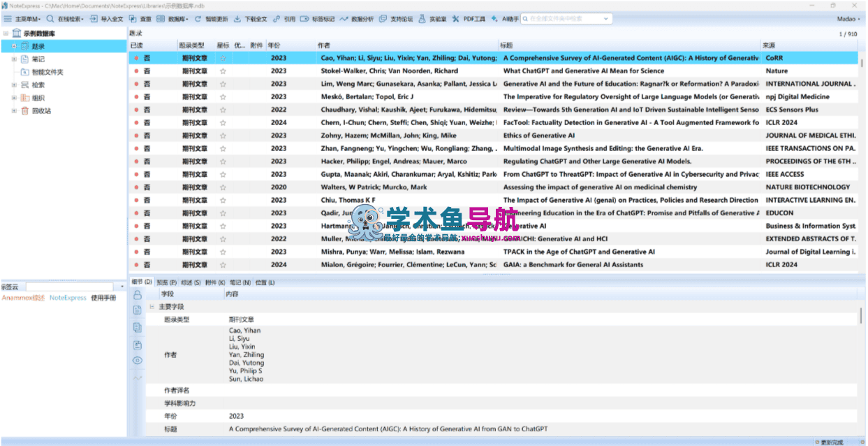Expand the 回收站 tree node
Viewport: 868px width, 446px height.
pos(14,110)
